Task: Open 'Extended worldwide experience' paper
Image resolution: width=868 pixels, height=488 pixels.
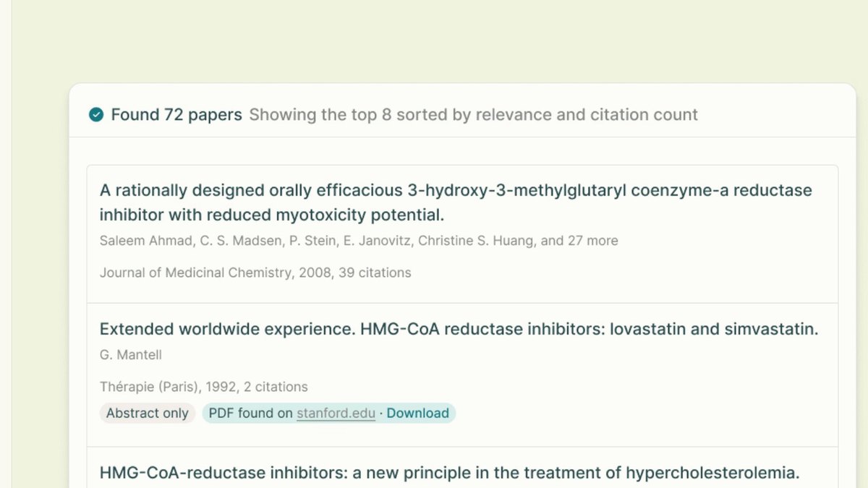Action: tap(459, 329)
